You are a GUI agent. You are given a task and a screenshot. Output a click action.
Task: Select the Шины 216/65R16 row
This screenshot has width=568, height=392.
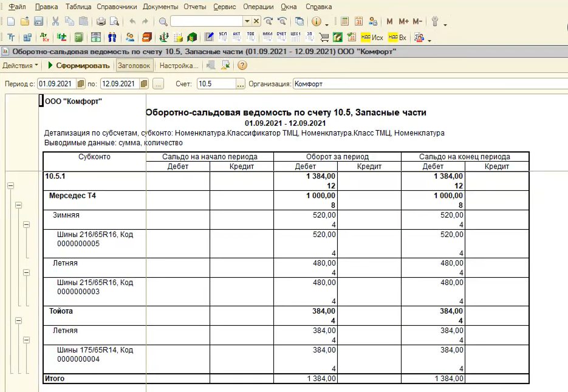point(286,244)
